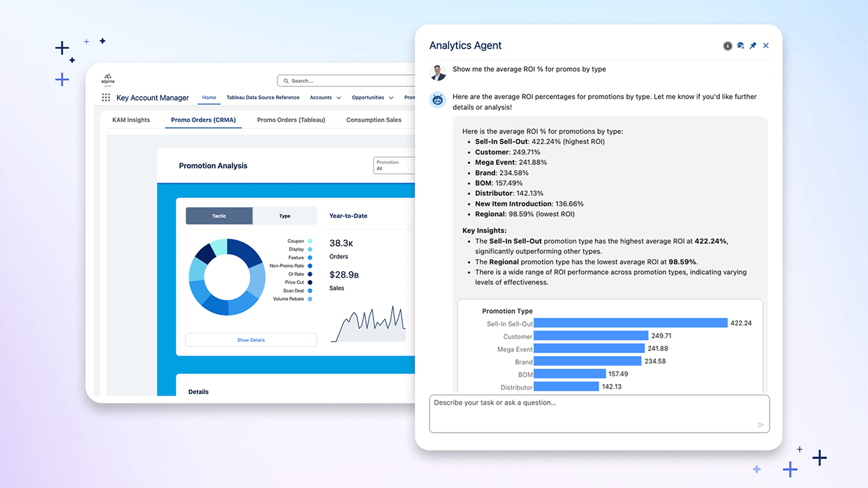Click the Show Details link
Screen dimensions: 868x488
click(251, 340)
